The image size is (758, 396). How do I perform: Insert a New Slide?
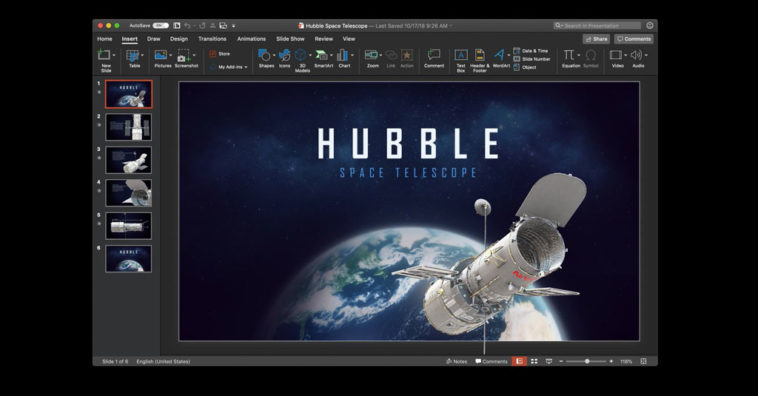coord(104,60)
